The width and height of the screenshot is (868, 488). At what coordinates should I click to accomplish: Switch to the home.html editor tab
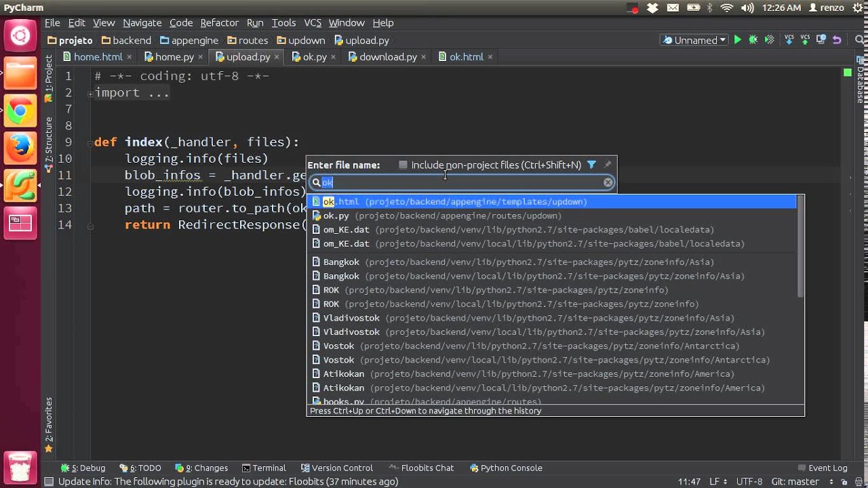pyautogui.click(x=98, y=57)
